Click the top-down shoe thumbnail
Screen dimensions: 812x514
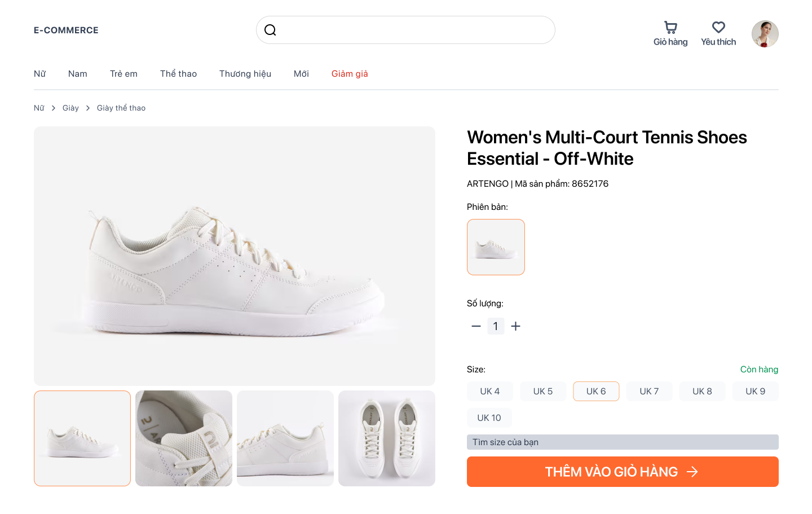387,438
